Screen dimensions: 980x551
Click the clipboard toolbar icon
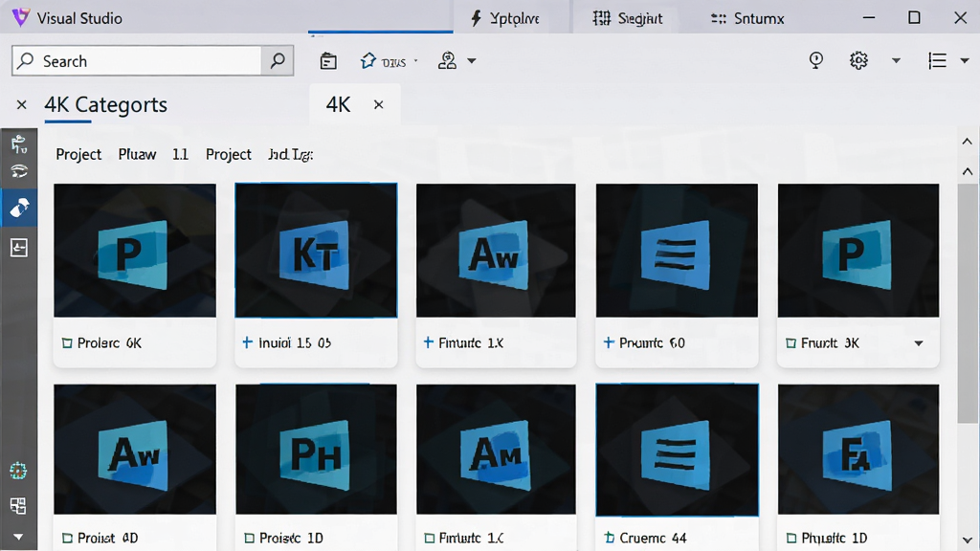tap(328, 61)
